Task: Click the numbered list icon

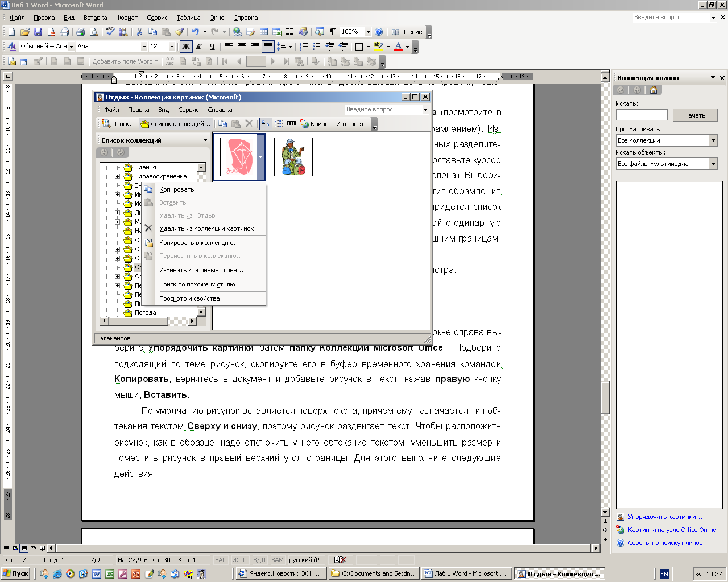Action: click(304, 47)
